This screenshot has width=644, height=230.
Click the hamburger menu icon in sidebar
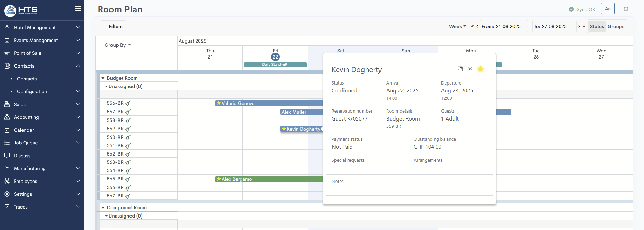click(x=78, y=8)
